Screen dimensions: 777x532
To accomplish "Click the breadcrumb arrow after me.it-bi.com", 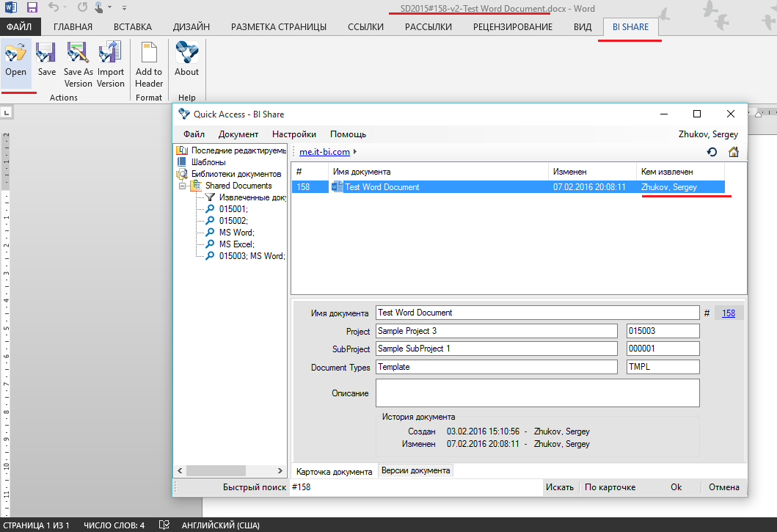I will [x=355, y=152].
